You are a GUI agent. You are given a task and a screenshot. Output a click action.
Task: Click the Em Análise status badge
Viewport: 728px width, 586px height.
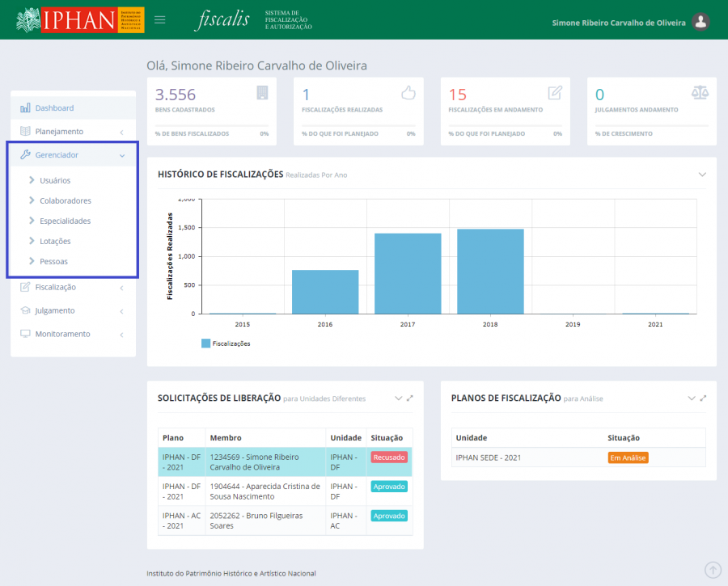pos(628,457)
